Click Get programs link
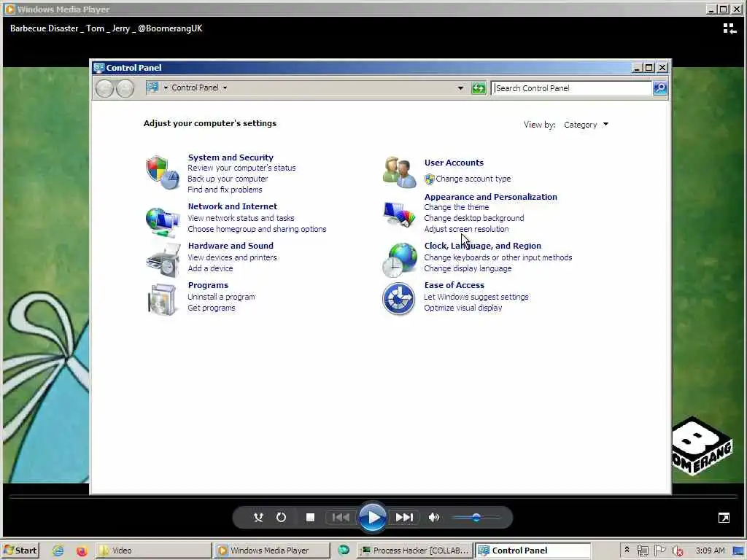This screenshot has width=747, height=560. [x=211, y=308]
